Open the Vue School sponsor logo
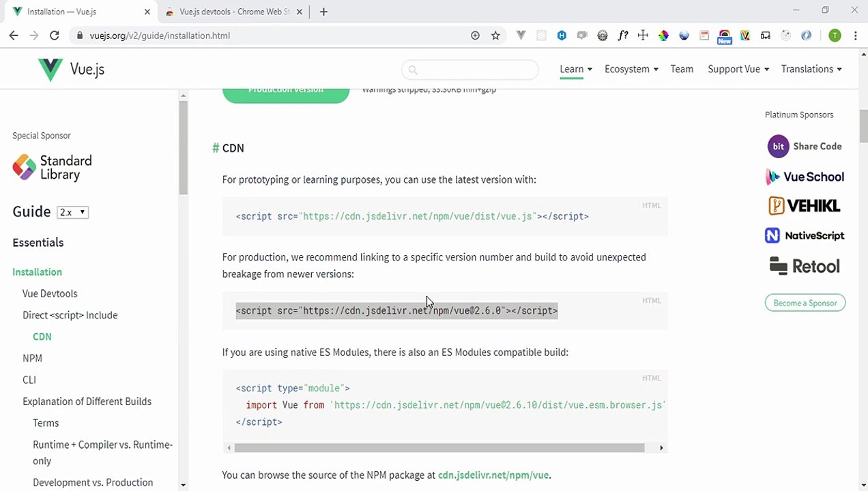The image size is (868, 491). [x=805, y=177]
